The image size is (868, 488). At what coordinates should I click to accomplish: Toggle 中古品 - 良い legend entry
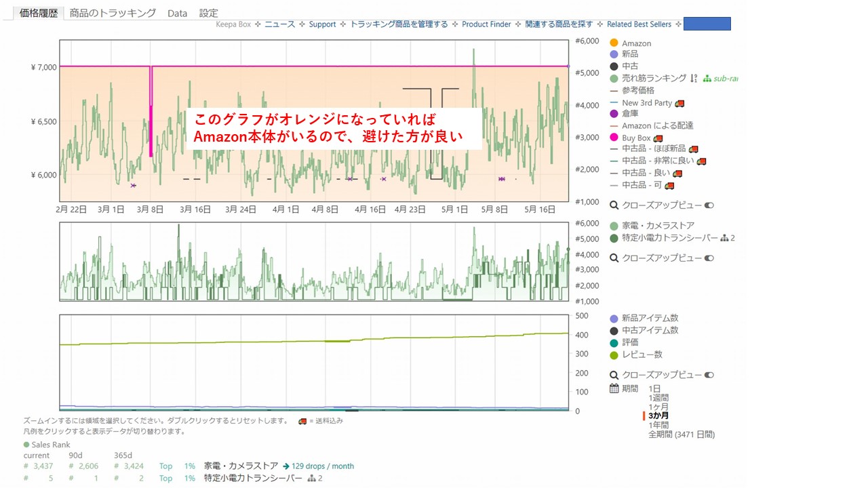coord(639,173)
